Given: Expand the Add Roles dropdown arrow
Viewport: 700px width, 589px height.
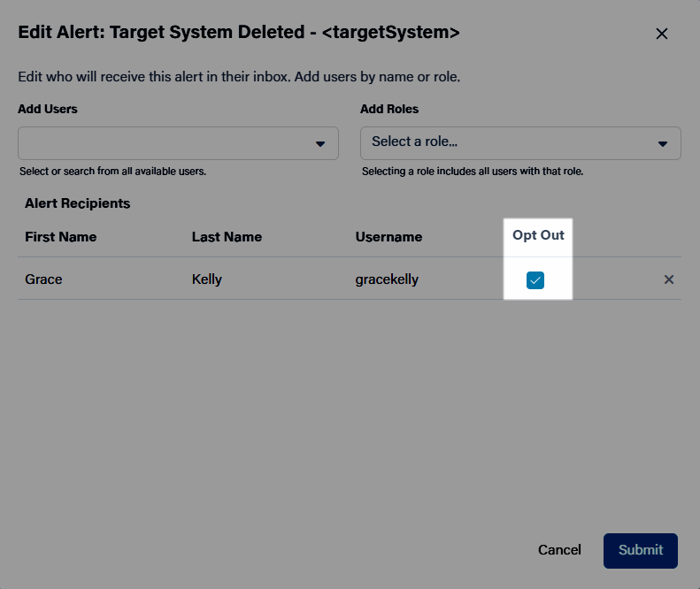Looking at the screenshot, I should (x=663, y=143).
